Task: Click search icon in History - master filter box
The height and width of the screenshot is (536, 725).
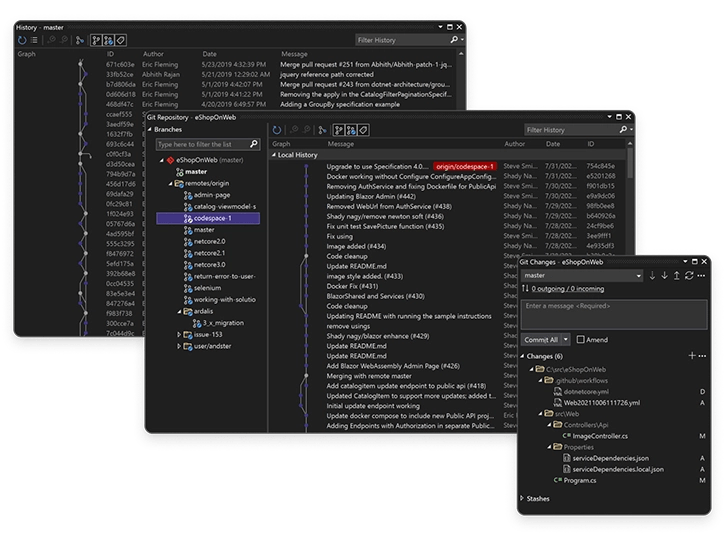Action: (x=454, y=40)
